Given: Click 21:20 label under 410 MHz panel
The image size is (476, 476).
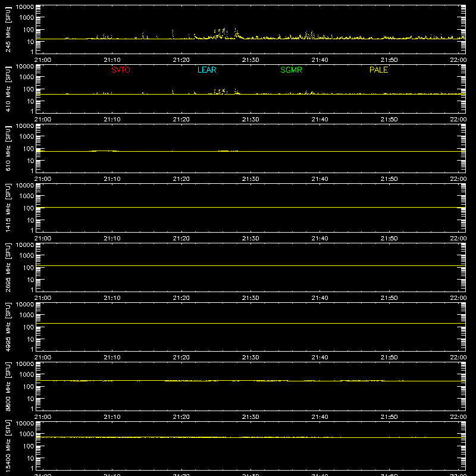Looking at the screenshot, I should (x=181, y=120).
